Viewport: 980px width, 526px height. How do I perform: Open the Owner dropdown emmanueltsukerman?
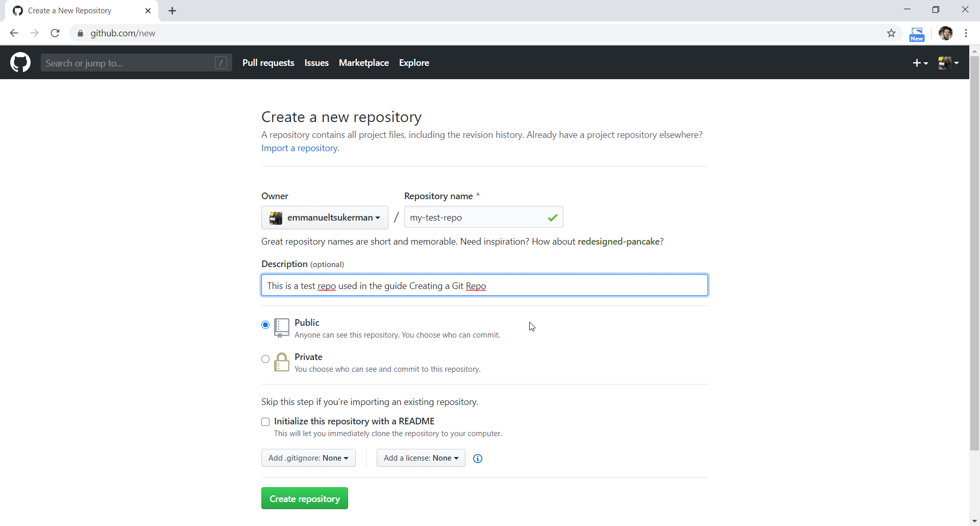(x=325, y=218)
